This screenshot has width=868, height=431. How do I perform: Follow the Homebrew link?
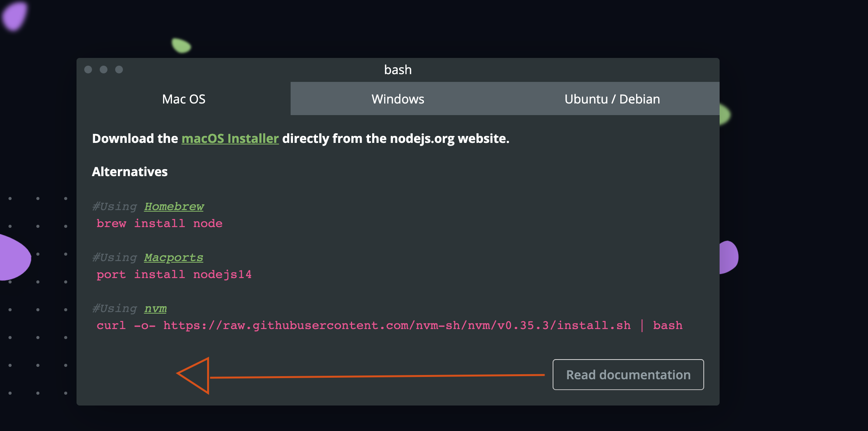pos(174,207)
